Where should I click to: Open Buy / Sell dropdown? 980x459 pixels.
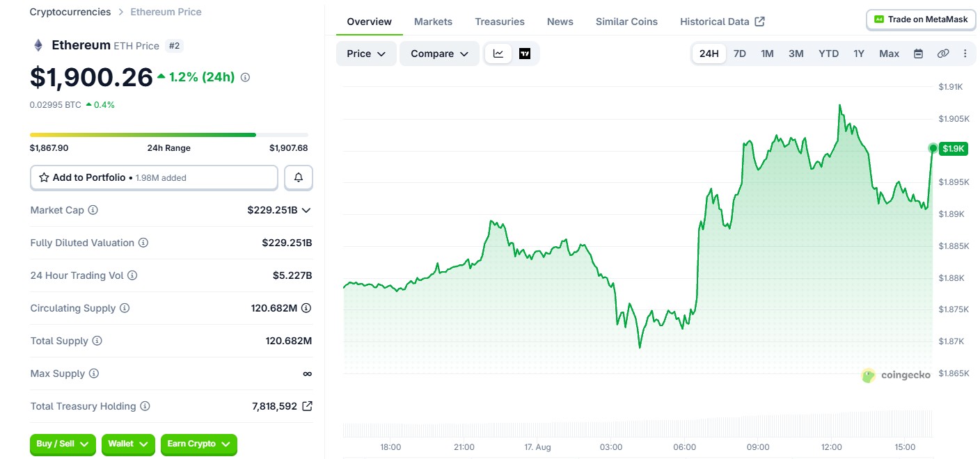(x=63, y=444)
